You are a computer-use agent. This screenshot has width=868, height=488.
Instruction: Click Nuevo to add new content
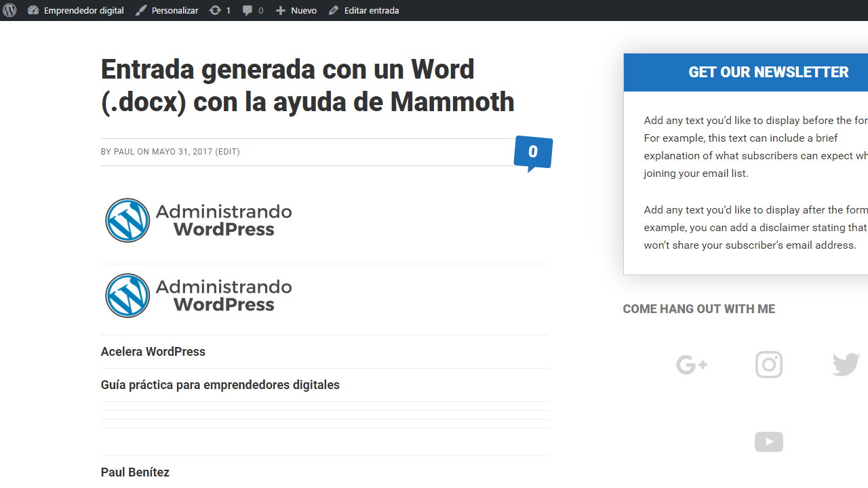(296, 10)
